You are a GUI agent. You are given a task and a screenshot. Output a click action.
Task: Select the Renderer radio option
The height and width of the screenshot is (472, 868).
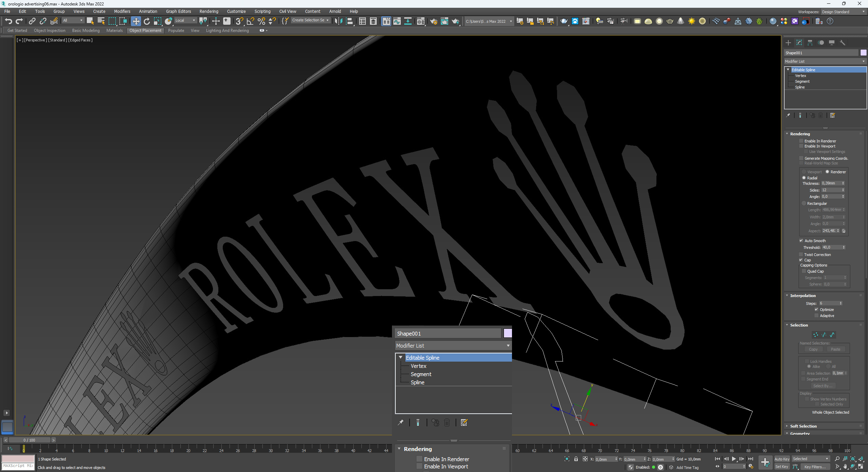[827, 172]
